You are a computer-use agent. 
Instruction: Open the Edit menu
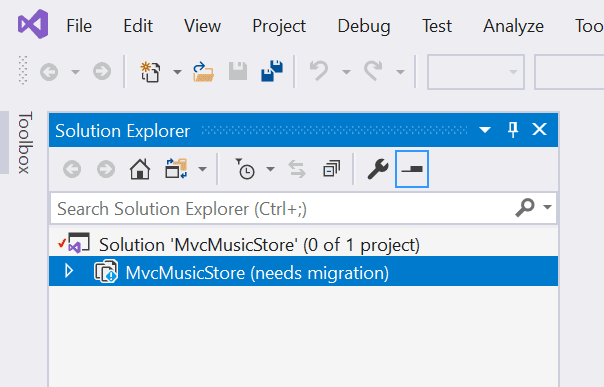point(138,26)
